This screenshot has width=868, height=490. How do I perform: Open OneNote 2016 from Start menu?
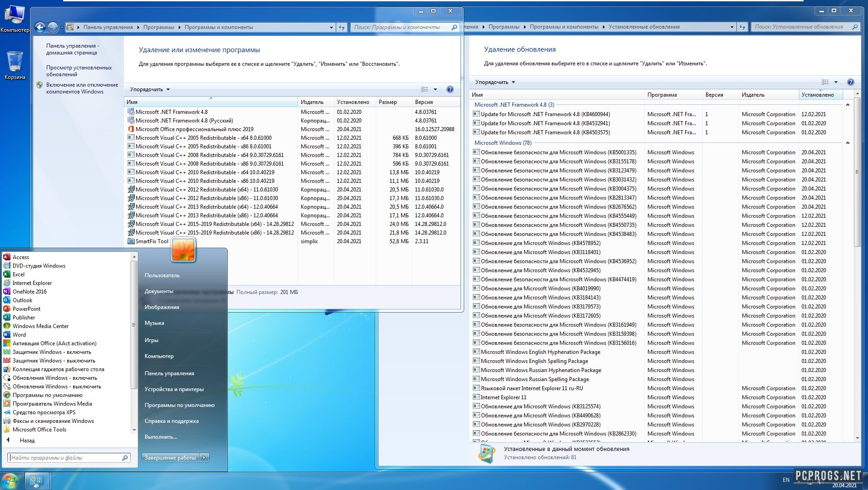tap(29, 291)
